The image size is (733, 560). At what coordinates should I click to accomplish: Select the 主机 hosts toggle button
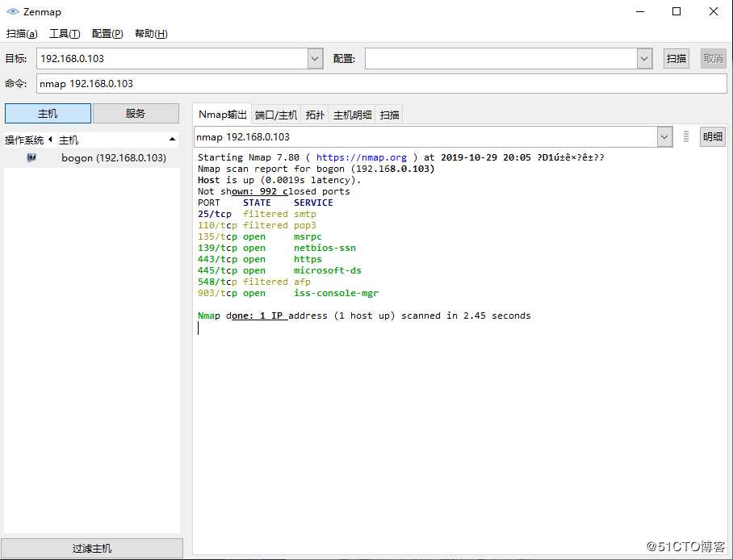point(48,114)
